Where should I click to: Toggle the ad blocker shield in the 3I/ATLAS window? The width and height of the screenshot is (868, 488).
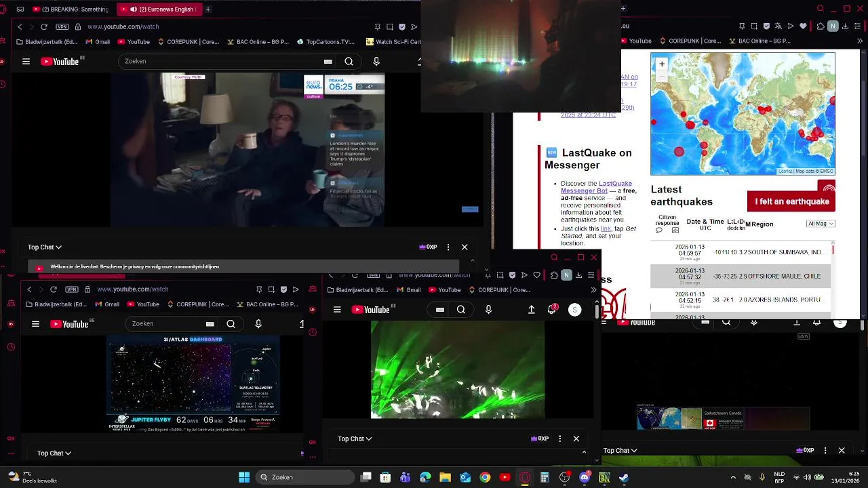[283, 289]
